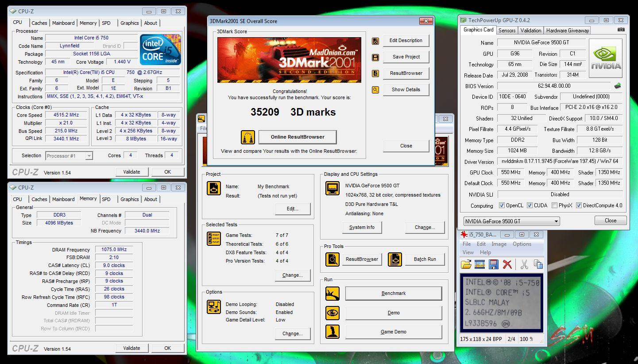Screen dimensions: 638x364
Task: Click the Show Details button
Action: coord(406,89)
